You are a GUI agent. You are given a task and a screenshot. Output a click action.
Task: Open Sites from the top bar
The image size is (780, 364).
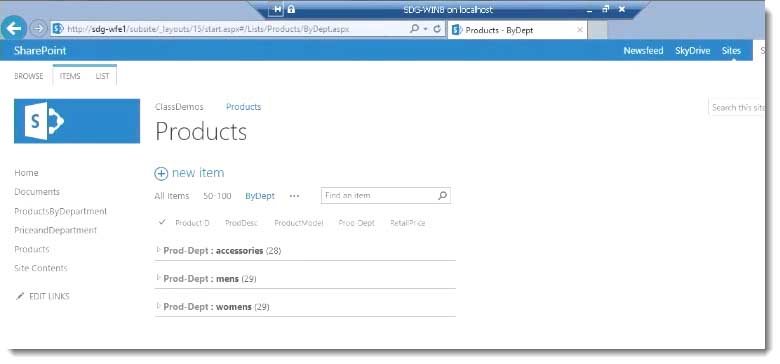point(731,50)
